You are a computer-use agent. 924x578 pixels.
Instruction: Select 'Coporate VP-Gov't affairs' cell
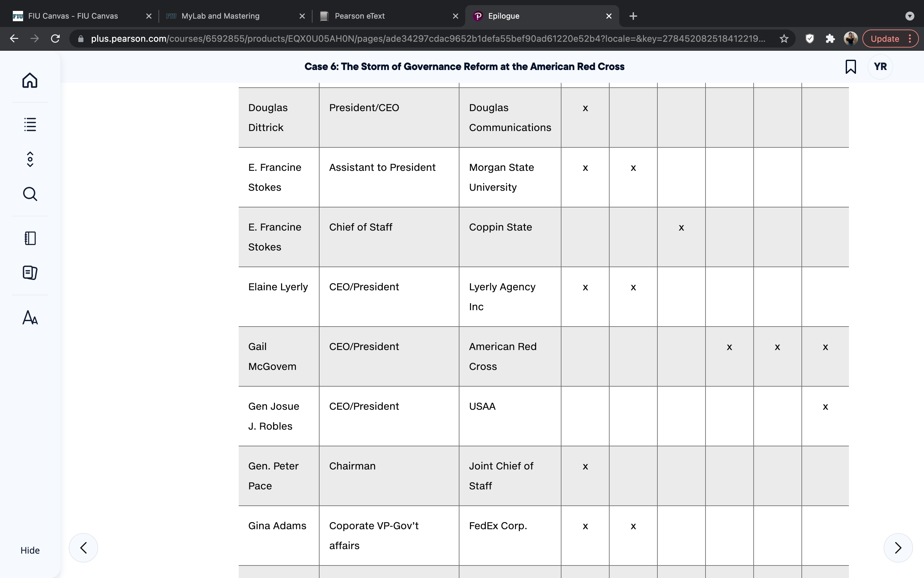tap(389, 536)
